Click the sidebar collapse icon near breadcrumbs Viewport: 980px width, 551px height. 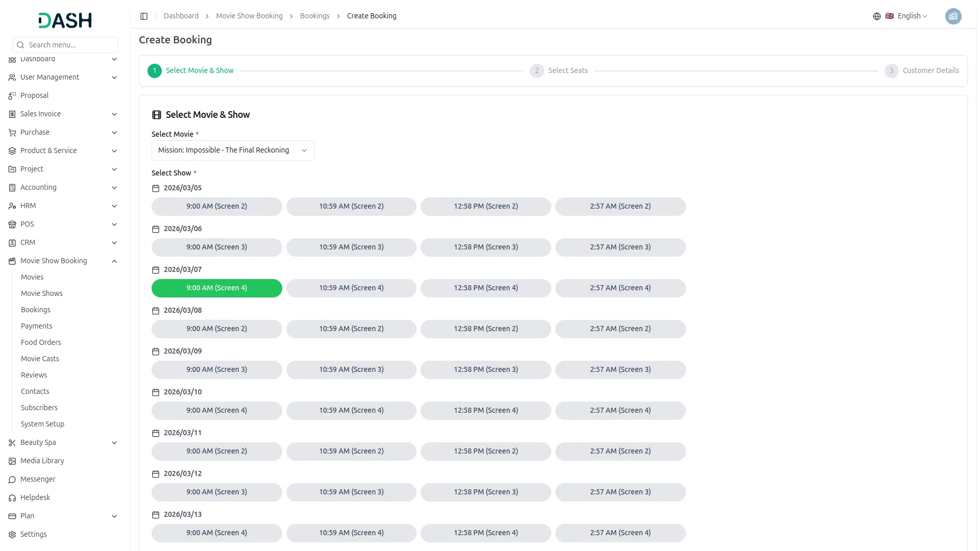pos(144,16)
